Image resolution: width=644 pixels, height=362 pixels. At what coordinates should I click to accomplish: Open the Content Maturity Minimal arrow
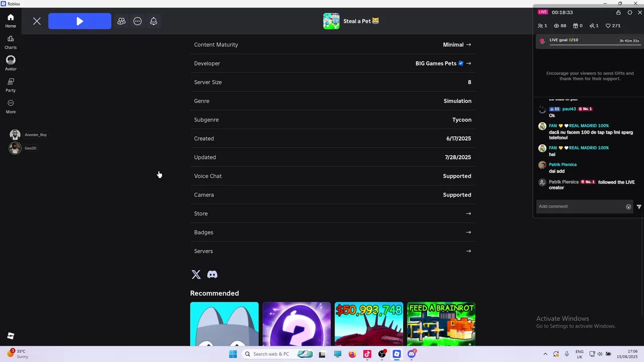(x=468, y=45)
